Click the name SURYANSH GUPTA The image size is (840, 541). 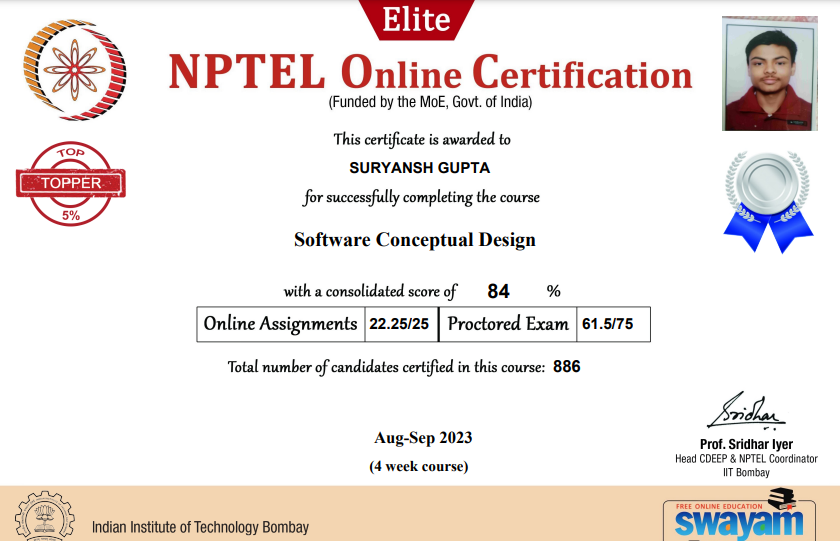(419, 168)
